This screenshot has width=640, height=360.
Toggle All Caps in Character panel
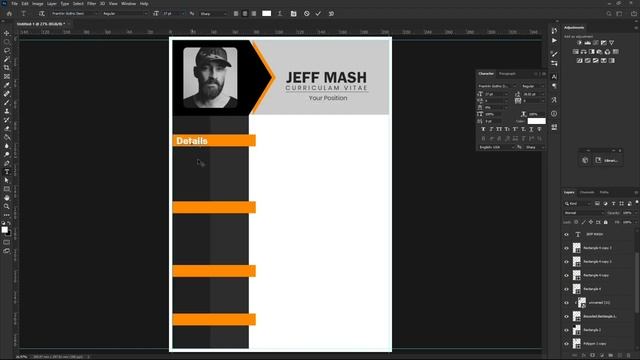[x=499, y=129]
